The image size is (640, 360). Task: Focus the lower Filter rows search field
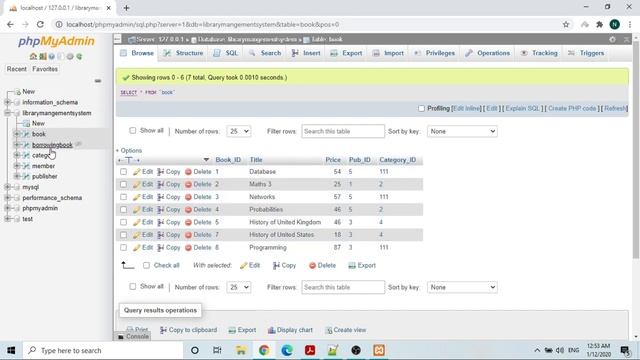coord(343,287)
